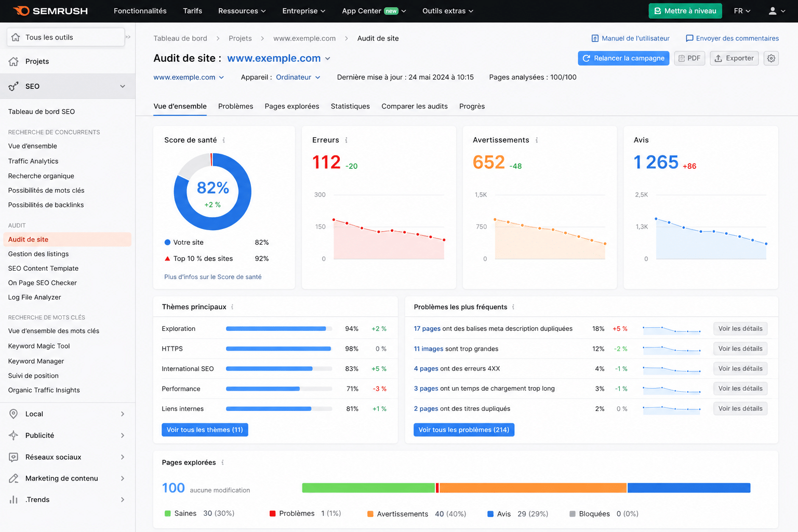This screenshot has height=532, width=798.
Task: Click the Projets home icon in sidebar
Action: [x=14, y=61]
